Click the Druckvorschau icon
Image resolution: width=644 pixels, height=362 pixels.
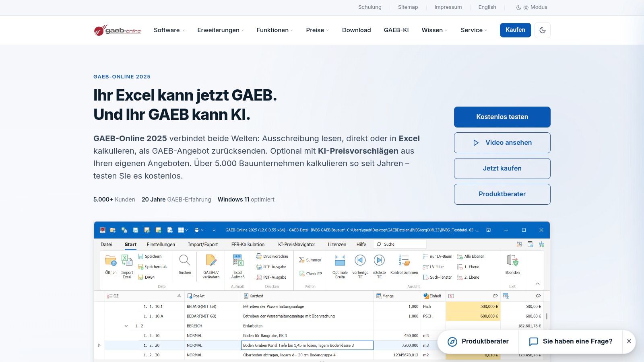[x=259, y=256]
